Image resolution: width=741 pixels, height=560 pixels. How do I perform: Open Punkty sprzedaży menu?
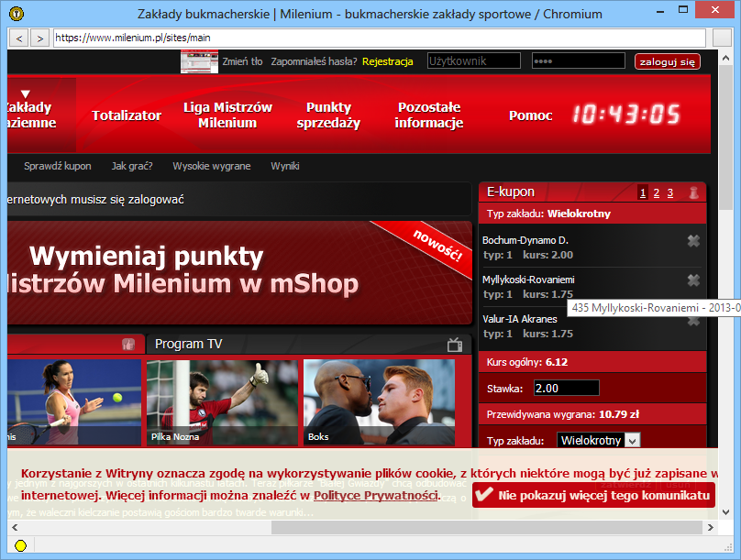pyautogui.click(x=328, y=115)
